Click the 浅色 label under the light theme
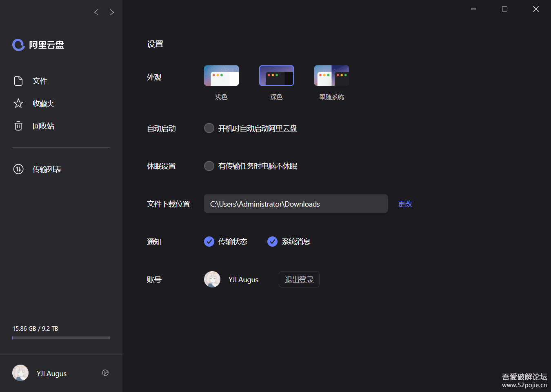551x392 pixels. click(221, 97)
